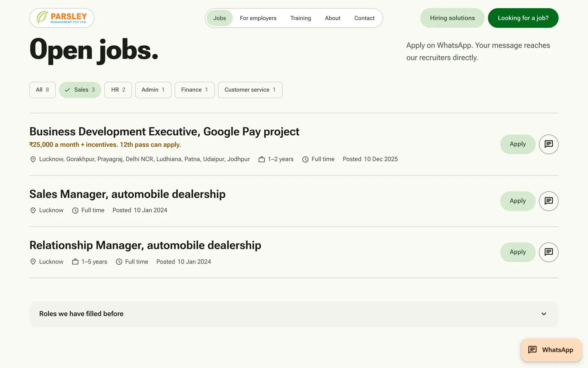Deselect the Sales filter chip
The height and width of the screenshot is (368, 588).
tap(80, 90)
